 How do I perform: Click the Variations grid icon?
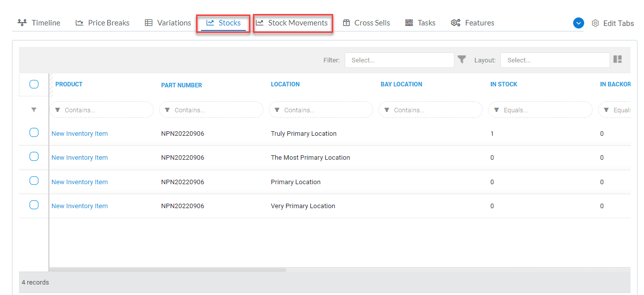[148, 22]
